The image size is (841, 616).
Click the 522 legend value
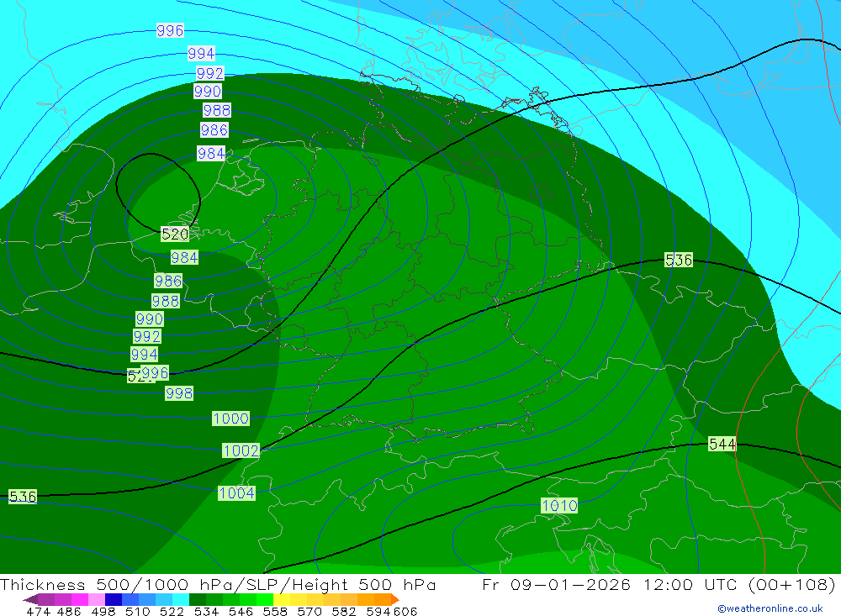[172, 612]
